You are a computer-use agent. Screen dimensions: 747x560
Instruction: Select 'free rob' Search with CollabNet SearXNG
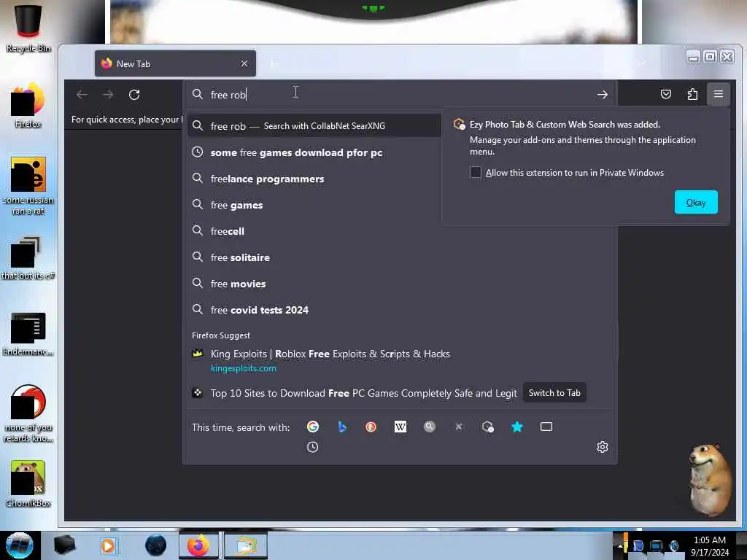314,125
